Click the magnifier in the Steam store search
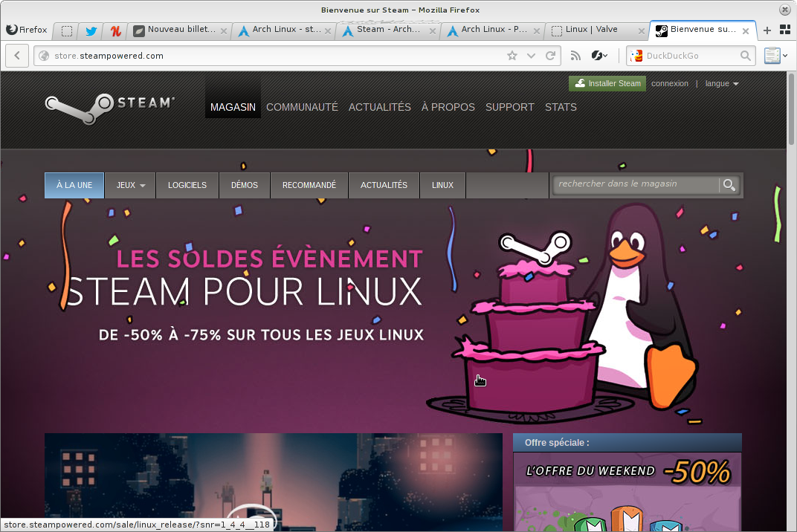This screenshot has width=797, height=532. coord(729,185)
